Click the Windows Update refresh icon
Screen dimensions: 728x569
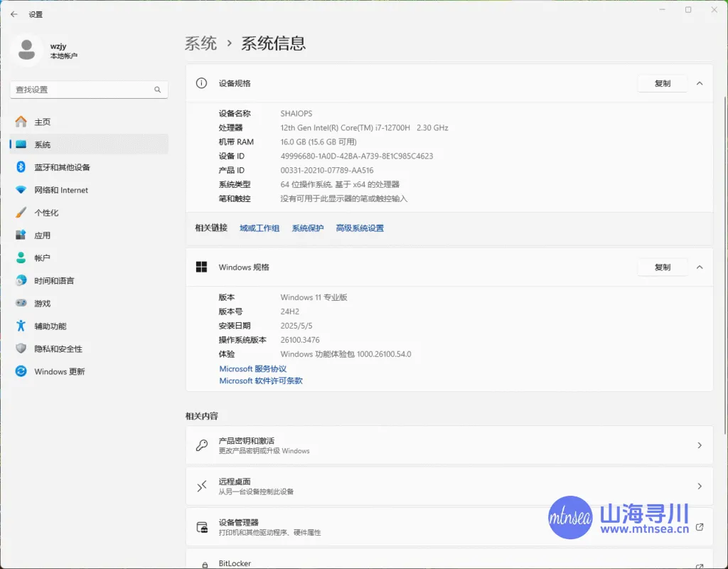click(x=21, y=371)
